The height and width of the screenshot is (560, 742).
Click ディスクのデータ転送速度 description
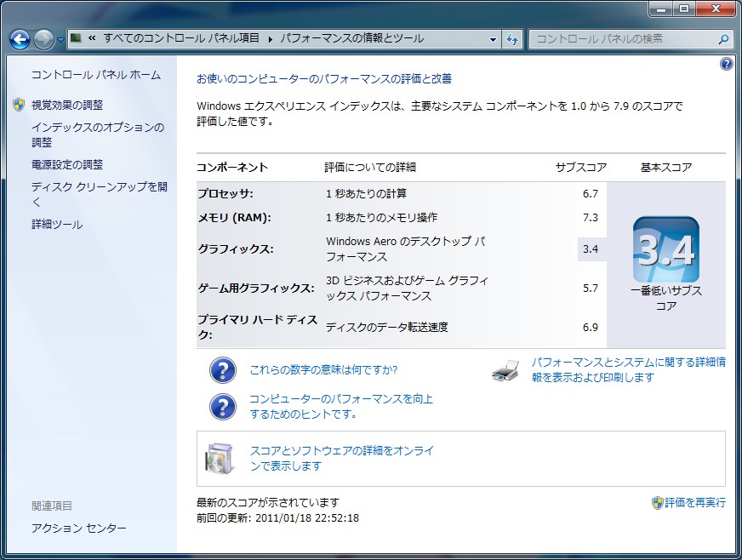click(387, 327)
